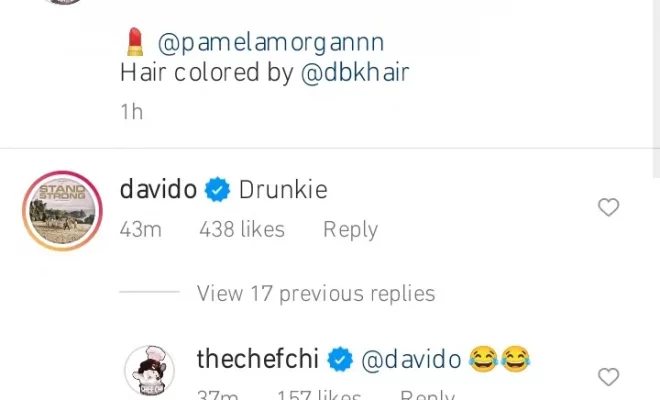Image resolution: width=660 pixels, height=400 pixels.
Task: Reply to davido's Drunkie comment
Action: [x=350, y=230]
